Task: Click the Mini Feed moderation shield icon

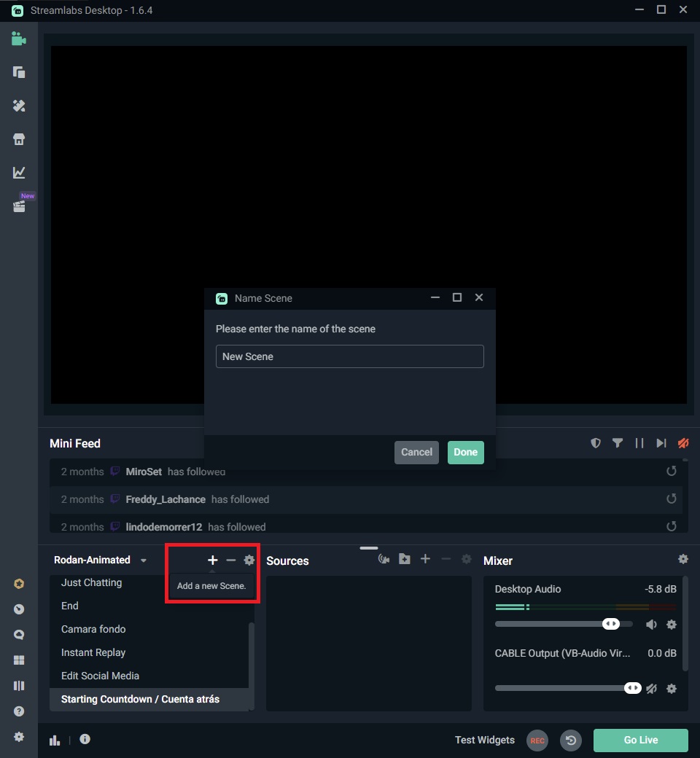Action: (596, 442)
